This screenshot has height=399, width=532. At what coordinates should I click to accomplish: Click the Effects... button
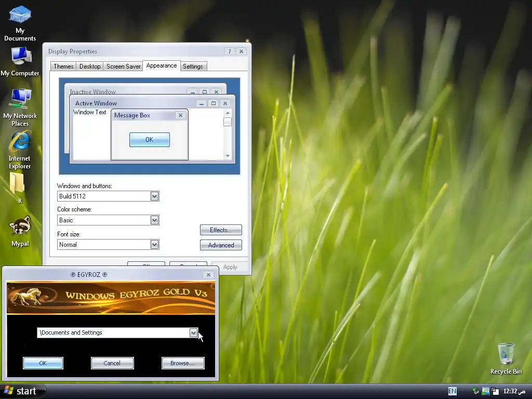(x=221, y=230)
